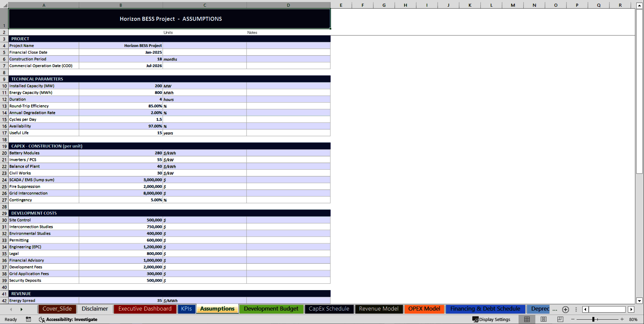Click the vertical scrollbar down arrow
The height and width of the screenshot is (324, 644).
click(640, 301)
